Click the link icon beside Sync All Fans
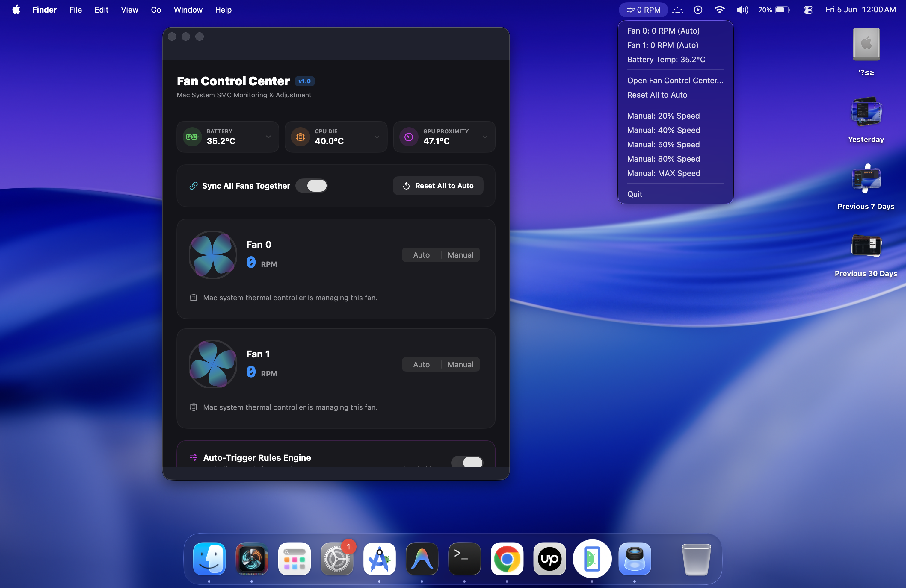906x588 pixels. 193,186
